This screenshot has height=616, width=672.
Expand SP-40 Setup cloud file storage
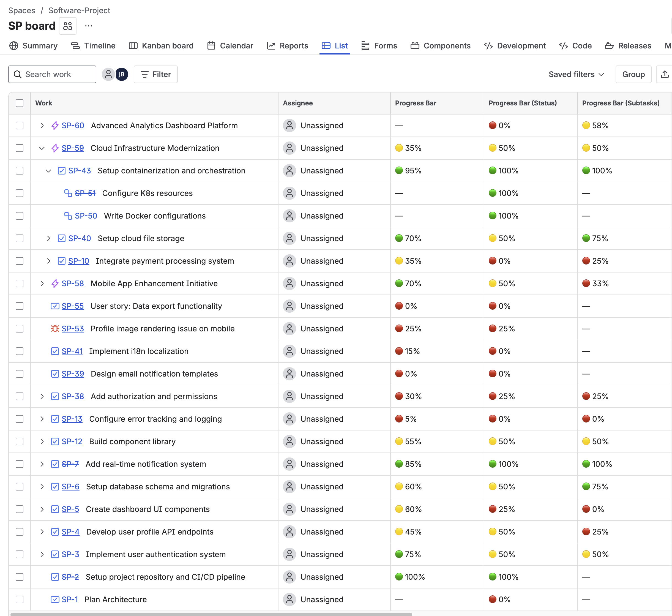(x=48, y=238)
